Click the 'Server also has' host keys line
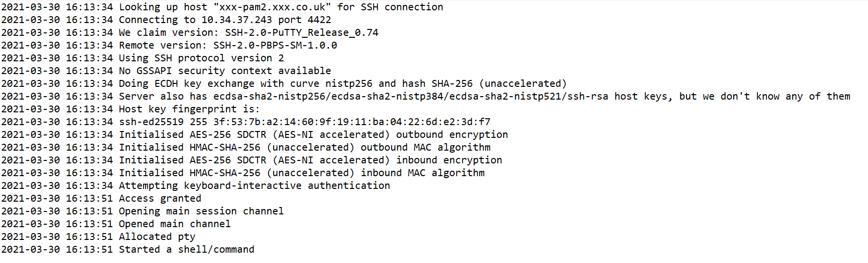 point(484,97)
